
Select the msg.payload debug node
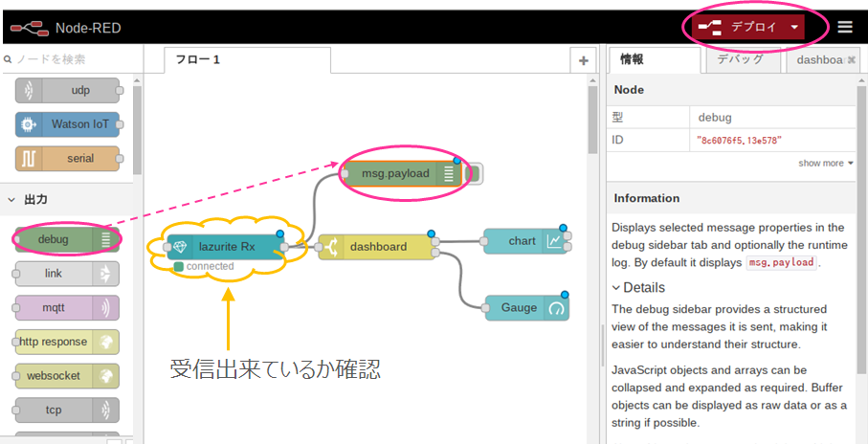click(x=403, y=174)
